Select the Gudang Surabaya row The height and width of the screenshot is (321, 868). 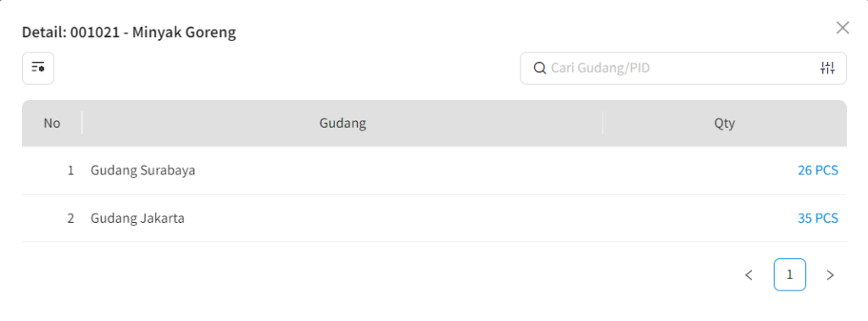point(434,170)
